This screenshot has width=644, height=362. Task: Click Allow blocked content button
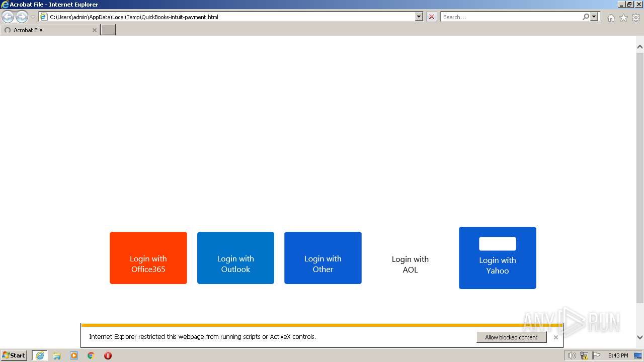click(x=511, y=337)
